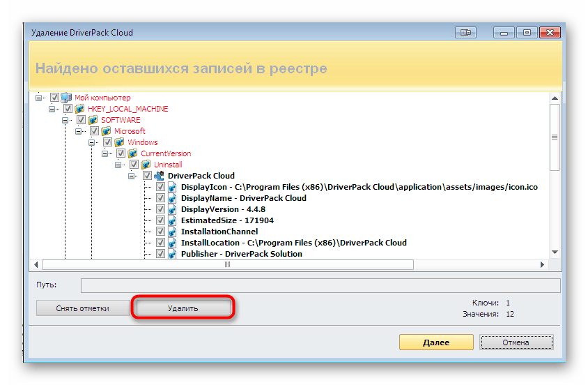
Task: Click the Снять отметки button
Action: (x=82, y=308)
